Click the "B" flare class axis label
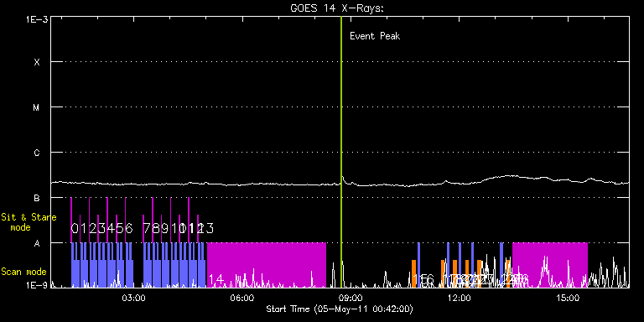644x322 pixels. (37, 198)
